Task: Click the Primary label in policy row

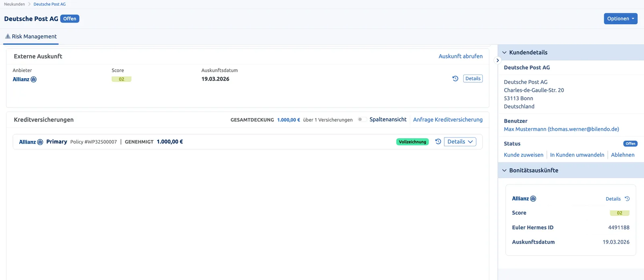Action: pos(57,141)
